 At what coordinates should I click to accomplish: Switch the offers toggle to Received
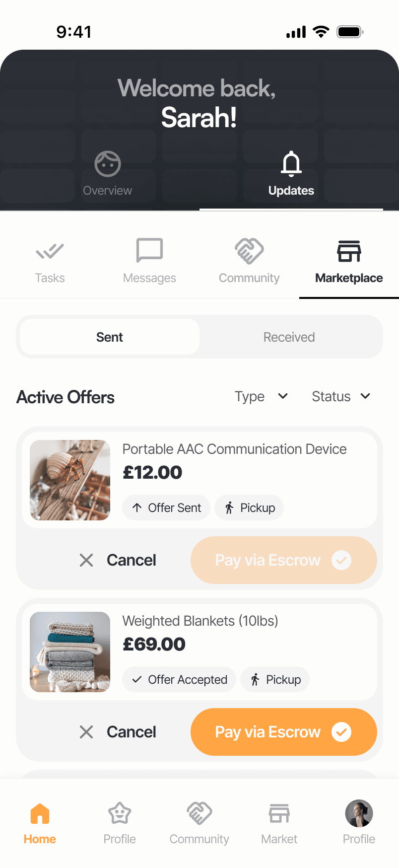[289, 337]
